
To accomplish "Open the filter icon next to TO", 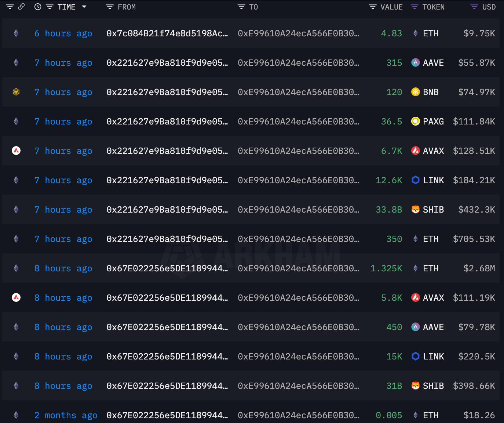I will point(241,7).
